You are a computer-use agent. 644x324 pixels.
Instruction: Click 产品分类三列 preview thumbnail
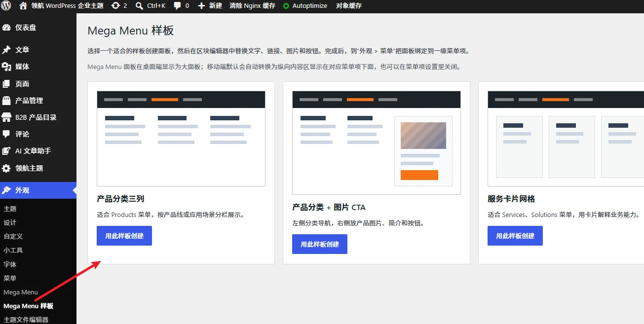181,139
